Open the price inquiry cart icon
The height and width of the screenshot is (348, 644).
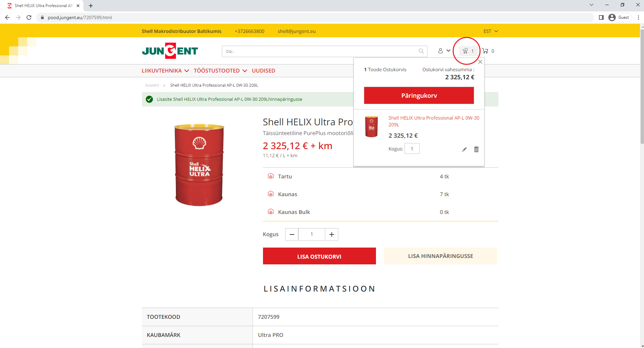click(x=468, y=51)
